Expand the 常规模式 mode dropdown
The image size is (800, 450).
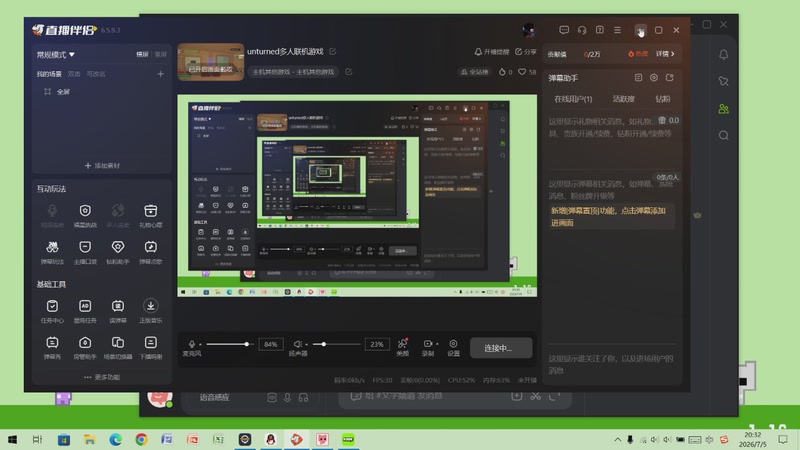pyautogui.click(x=56, y=55)
